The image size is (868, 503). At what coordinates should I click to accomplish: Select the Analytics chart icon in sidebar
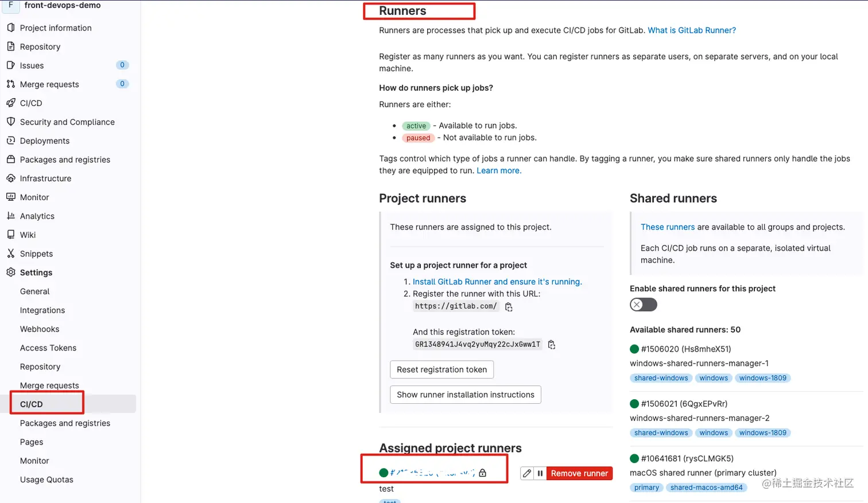pyautogui.click(x=12, y=216)
